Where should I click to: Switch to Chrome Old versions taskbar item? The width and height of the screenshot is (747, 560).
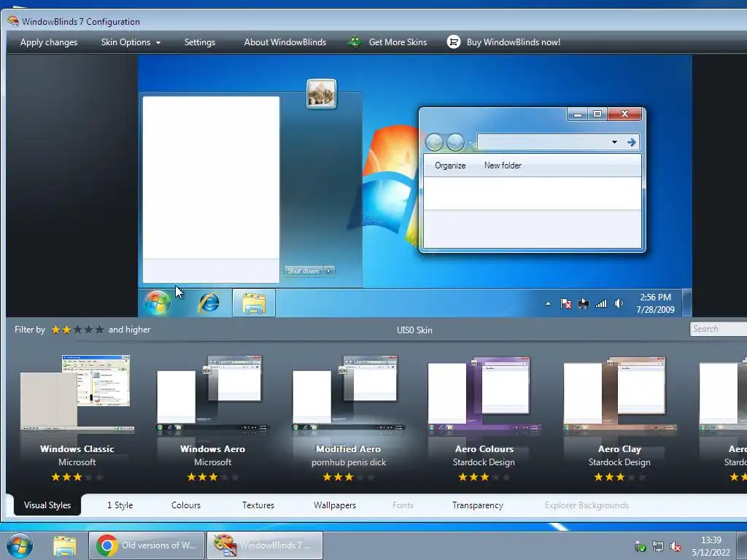pyautogui.click(x=147, y=545)
